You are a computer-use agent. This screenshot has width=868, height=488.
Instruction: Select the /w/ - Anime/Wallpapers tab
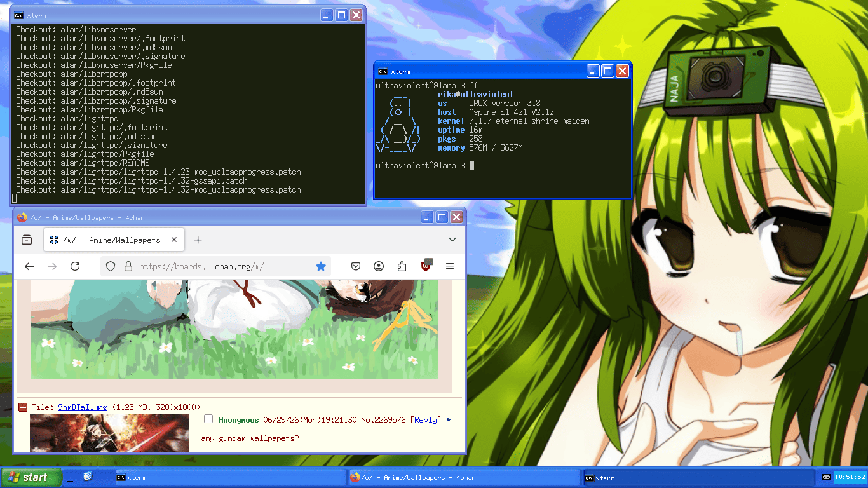pyautogui.click(x=114, y=240)
